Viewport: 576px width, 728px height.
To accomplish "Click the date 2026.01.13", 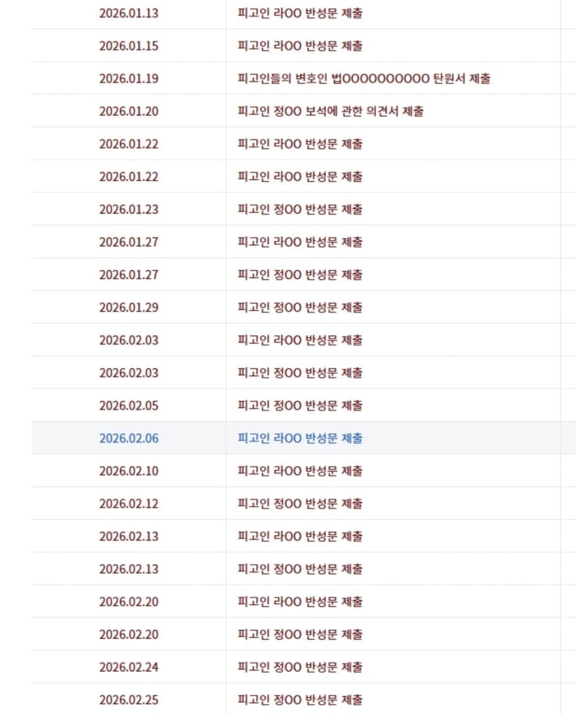I will pyautogui.click(x=129, y=13).
